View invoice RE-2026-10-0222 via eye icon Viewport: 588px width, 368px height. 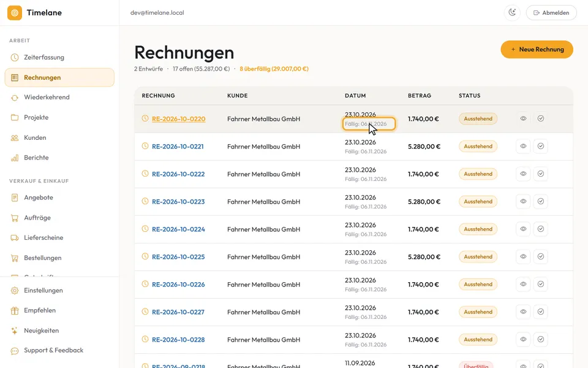[x=523, y=174]
